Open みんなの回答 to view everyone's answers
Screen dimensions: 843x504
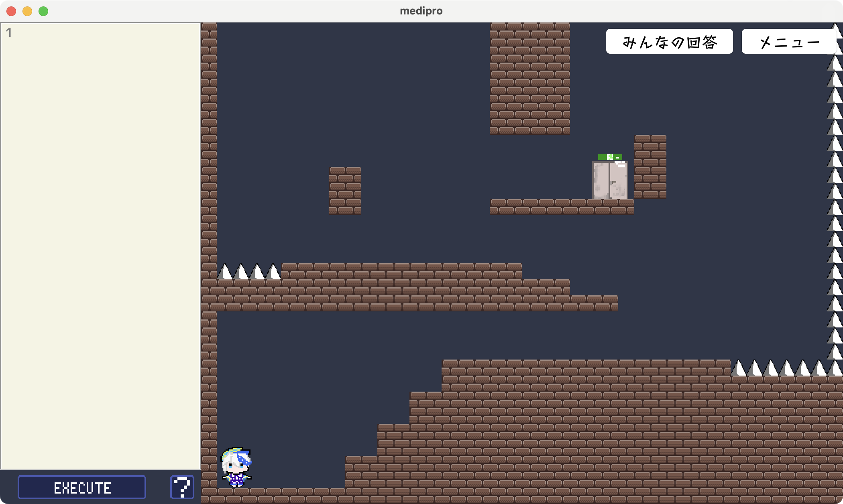(x=669, y=41)
